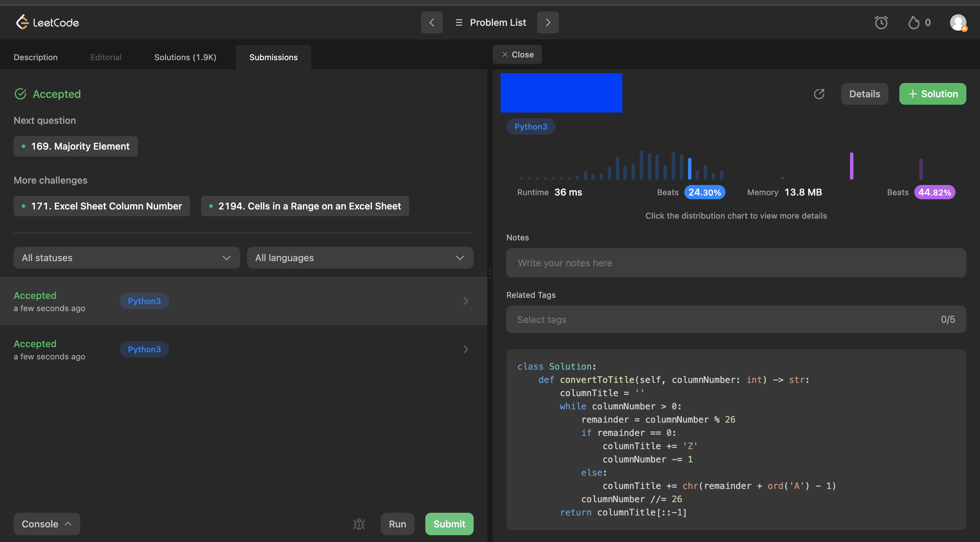Open the Solutions (1.9K) tab
This screenshot has width=980, height=542.
point(185,57)
